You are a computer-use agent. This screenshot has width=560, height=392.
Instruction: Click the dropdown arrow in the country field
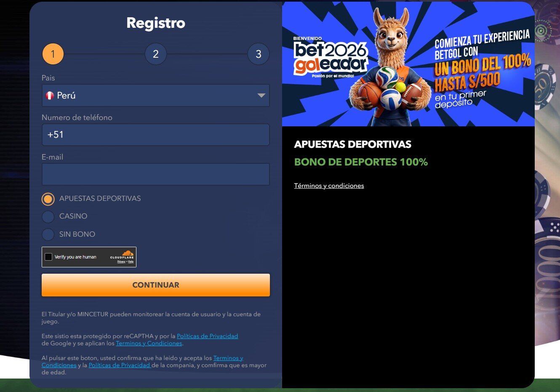tap(261, 96)
